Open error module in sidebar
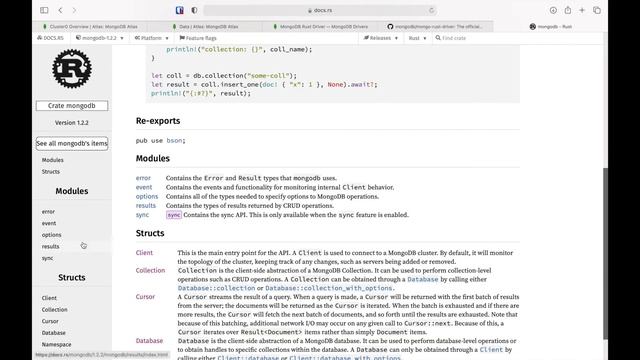Image resolution: width=640 pixels, height=360 pixels. click(48, 211)
